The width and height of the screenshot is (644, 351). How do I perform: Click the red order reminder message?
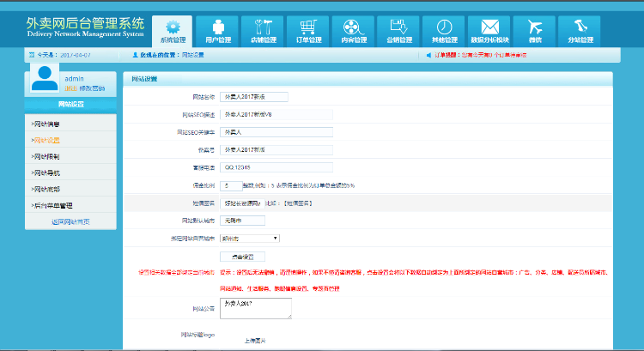(x=494, y=55)
